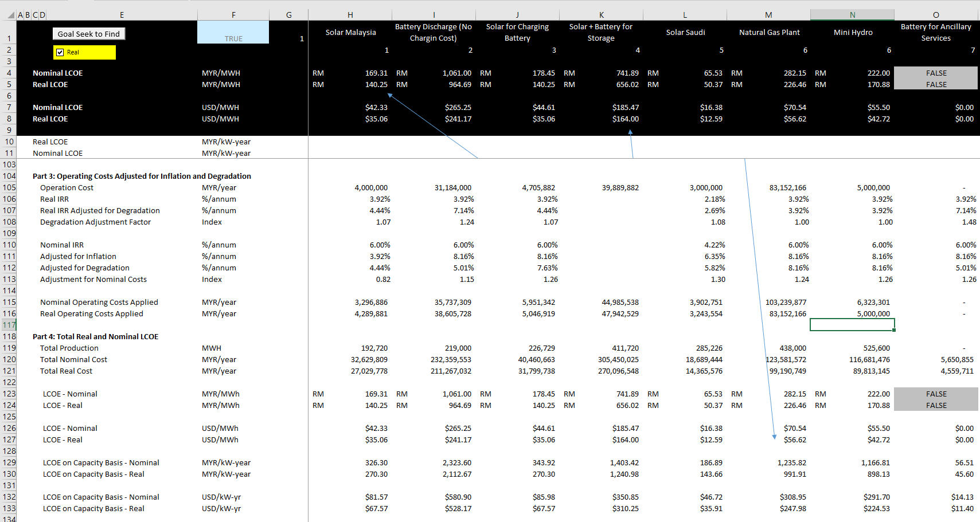The height and width of the screenshot is (522, 980).
Task: Select the light blue TRUE cell
Action: click(x=233, y=32)
